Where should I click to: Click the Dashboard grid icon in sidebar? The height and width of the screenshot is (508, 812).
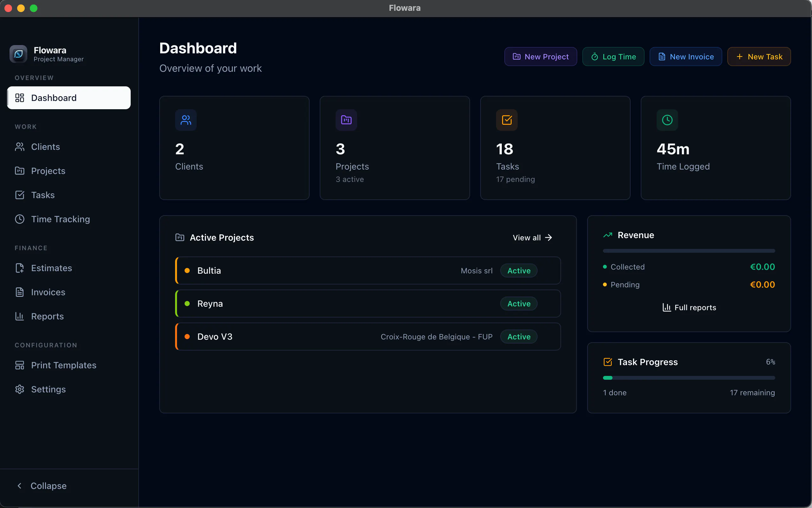(20, 98)
